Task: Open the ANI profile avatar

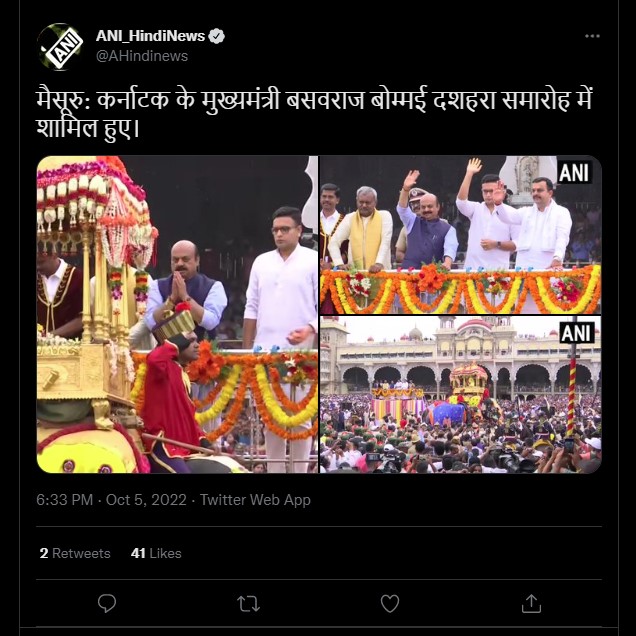Action: pyautogui.click(x=60, y=47)
